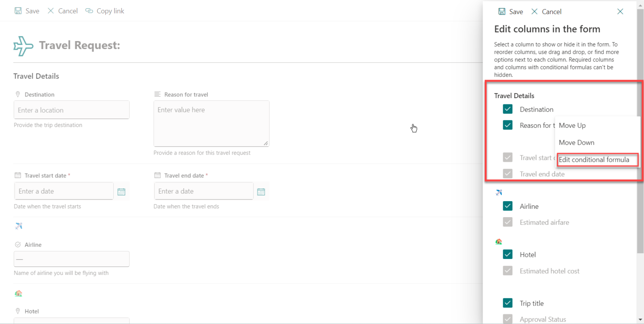Click the calendar icon beside Travel start date label
Screen dimensions: 644x324
18,175
